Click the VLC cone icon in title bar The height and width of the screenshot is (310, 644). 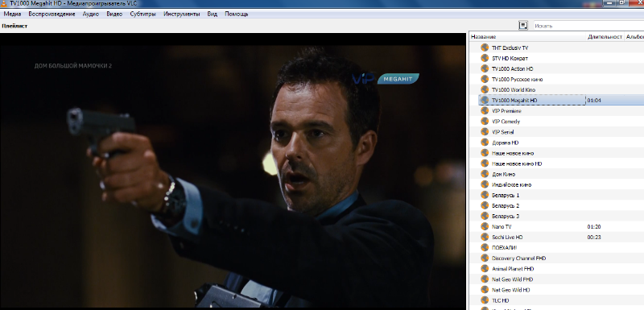[3, 3]
